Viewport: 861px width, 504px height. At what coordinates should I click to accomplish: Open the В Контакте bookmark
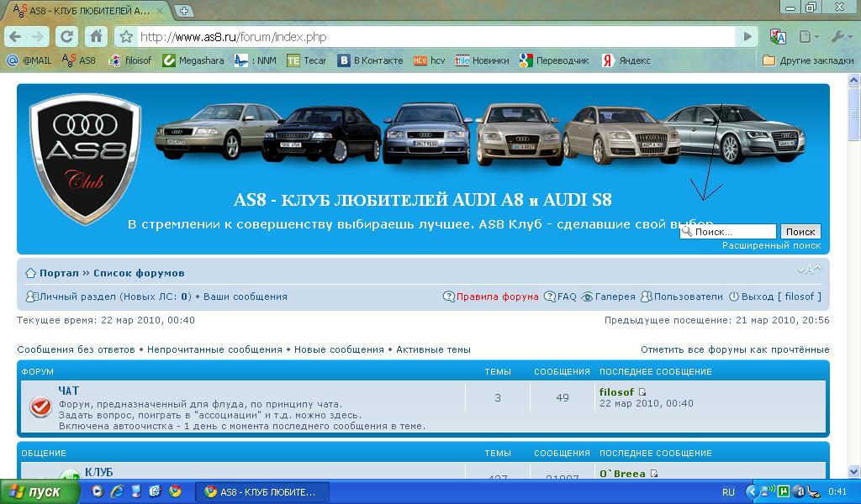pos(371,60)
